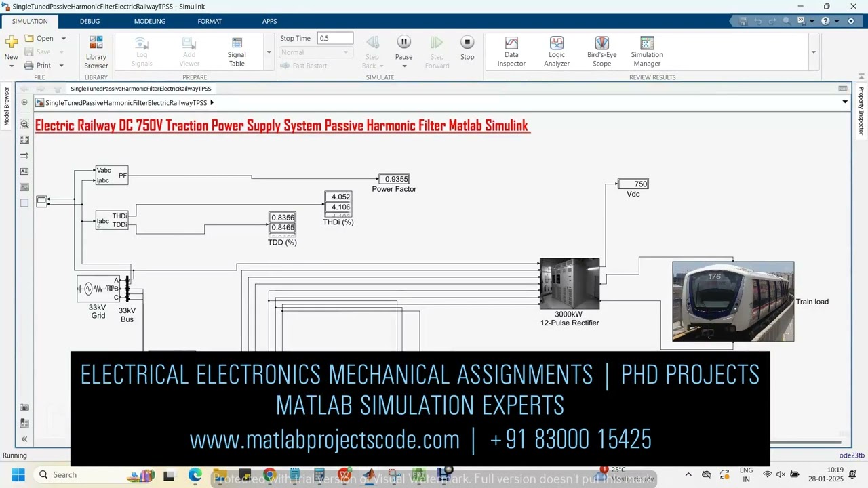
Task: Select the scope block at left edge
Action: pyautogui.click(x=42, y=201)
